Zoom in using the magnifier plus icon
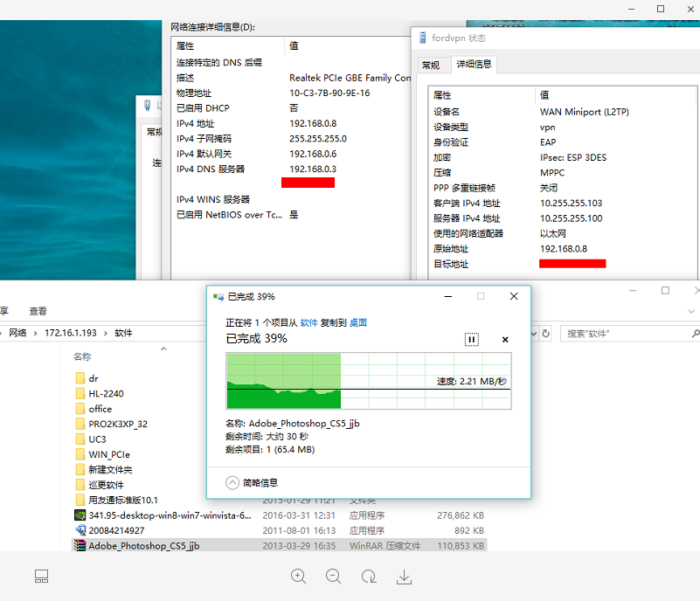Screen dimensions: 700x601 [298, 577]
